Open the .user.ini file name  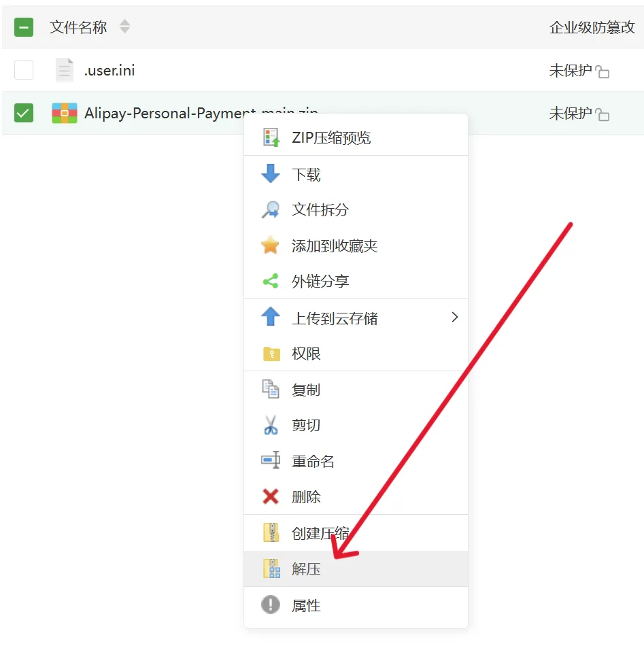pyautogui.click(x=109, y=70)
